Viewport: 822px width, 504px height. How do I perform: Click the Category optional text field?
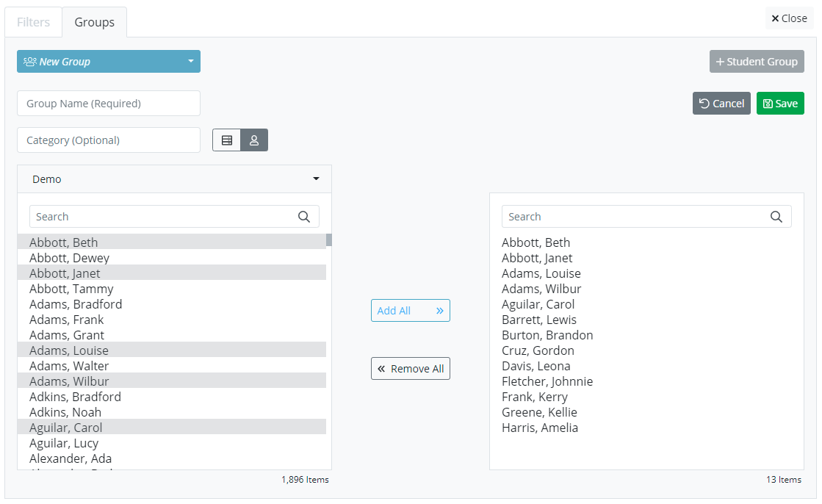coord(109,140)
